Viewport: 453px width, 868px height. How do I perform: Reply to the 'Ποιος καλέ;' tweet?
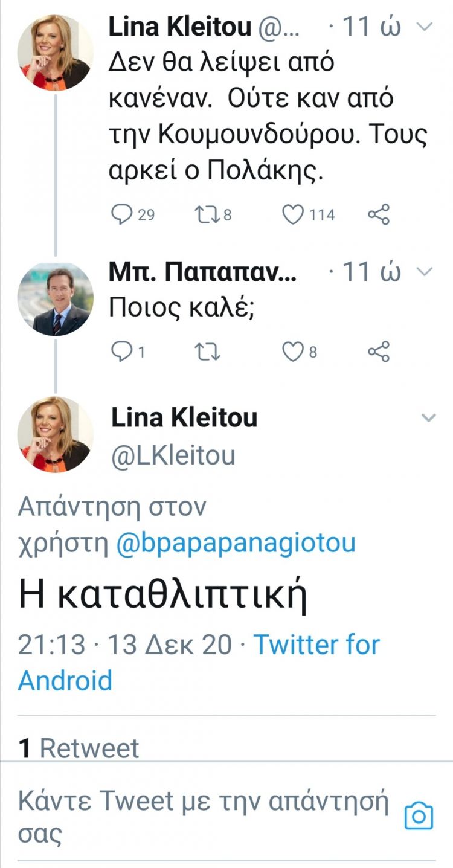point(123,352)
